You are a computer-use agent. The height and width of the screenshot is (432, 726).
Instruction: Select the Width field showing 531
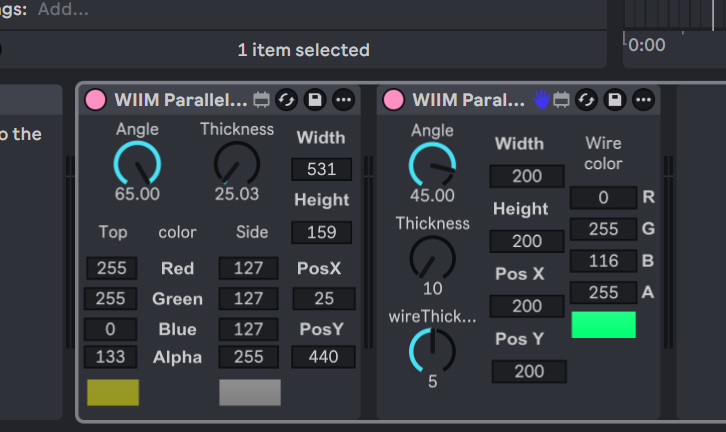click(x=321, y=169)
